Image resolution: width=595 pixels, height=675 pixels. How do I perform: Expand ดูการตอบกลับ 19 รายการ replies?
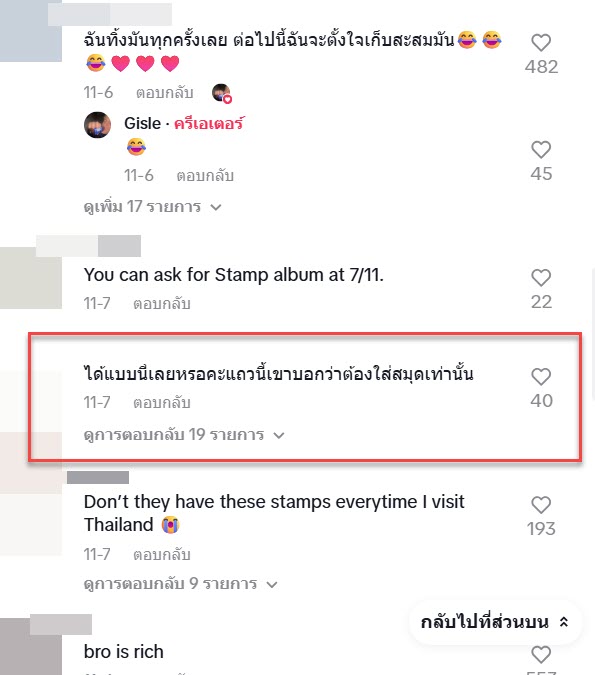click(184, 435)
